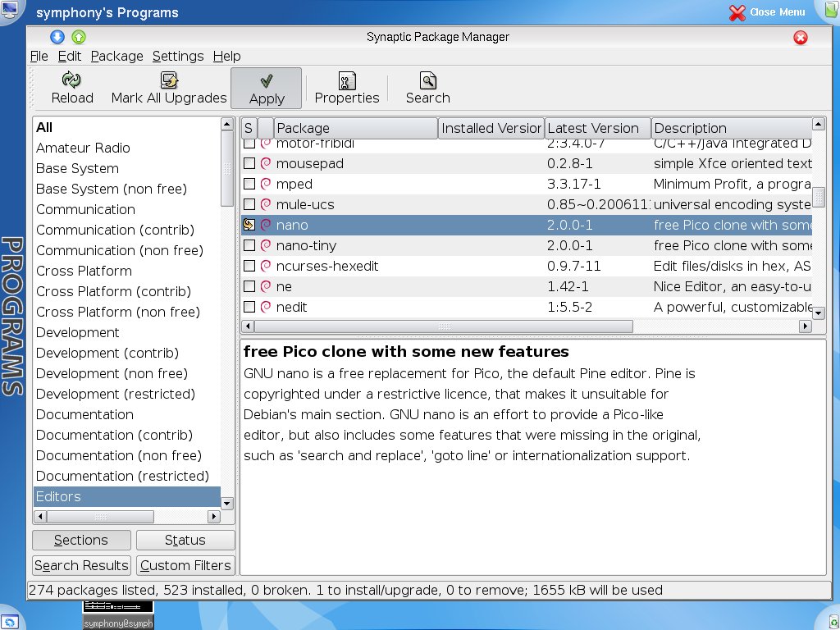
Task: Open the Package menu
Action: [116, 57]
